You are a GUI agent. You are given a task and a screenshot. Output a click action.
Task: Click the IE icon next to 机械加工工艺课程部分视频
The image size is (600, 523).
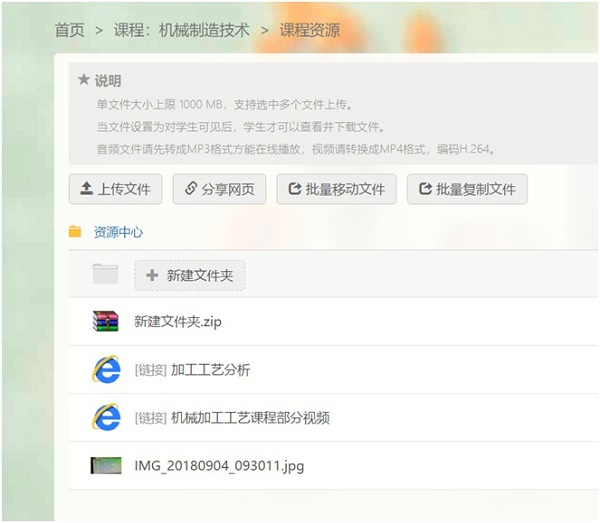click(x=105, y=417)
